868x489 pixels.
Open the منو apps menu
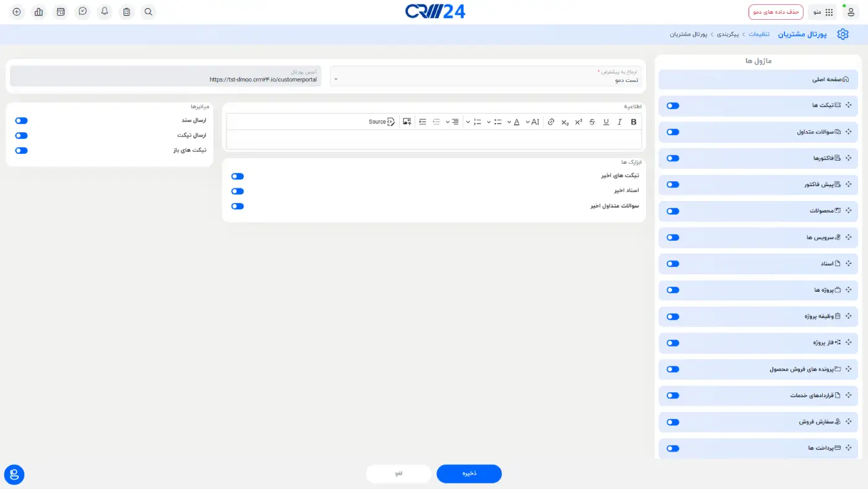(x=822, y=12)
